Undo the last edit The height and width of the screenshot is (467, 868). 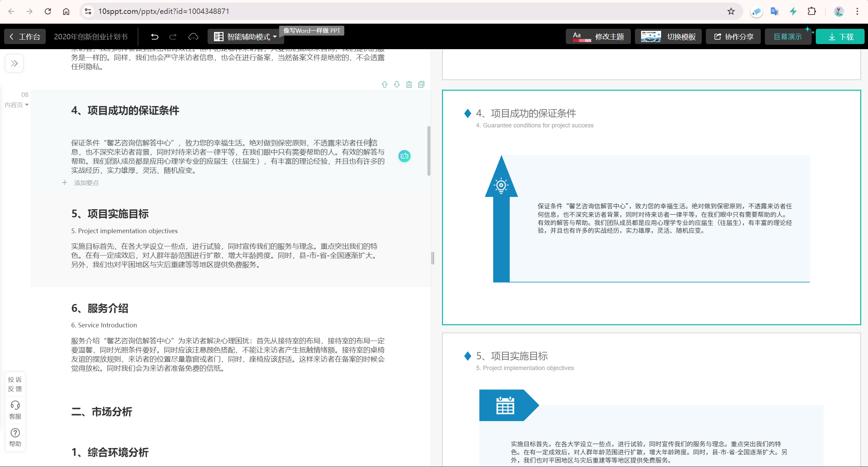click(x=155, y=37)
